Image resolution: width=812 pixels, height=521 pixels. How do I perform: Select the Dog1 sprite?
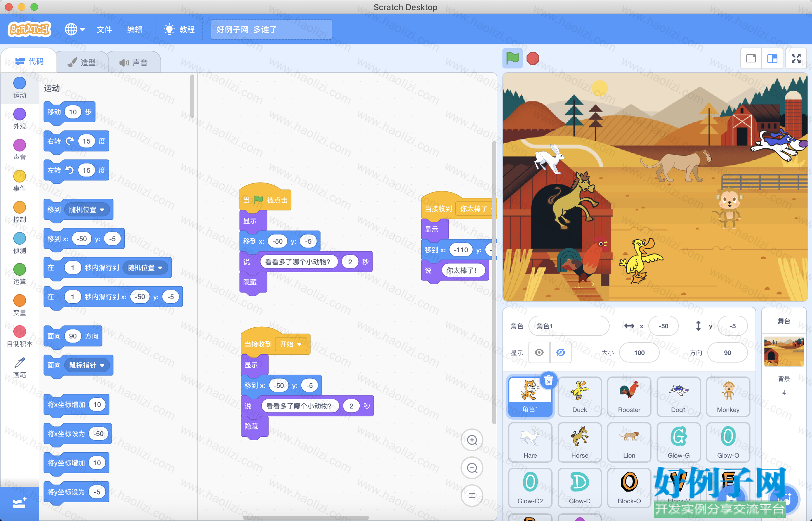coord(678,397)
